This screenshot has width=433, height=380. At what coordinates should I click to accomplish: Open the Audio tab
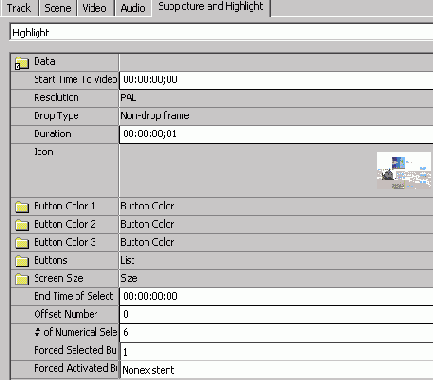(133, 8)
